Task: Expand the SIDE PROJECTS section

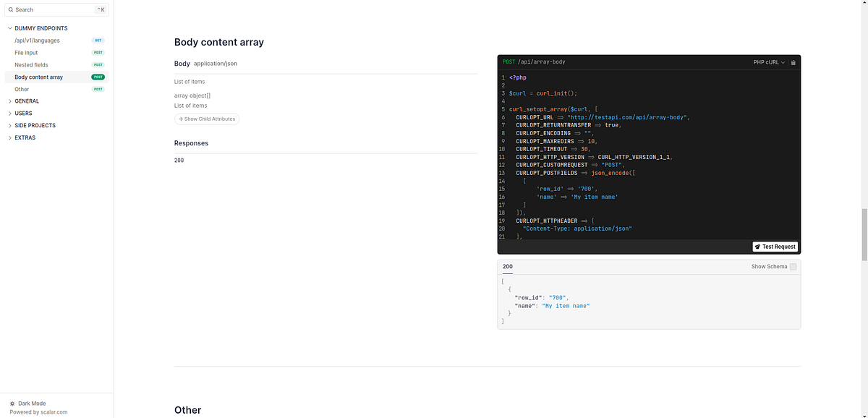Action: [x=35, y=125]
